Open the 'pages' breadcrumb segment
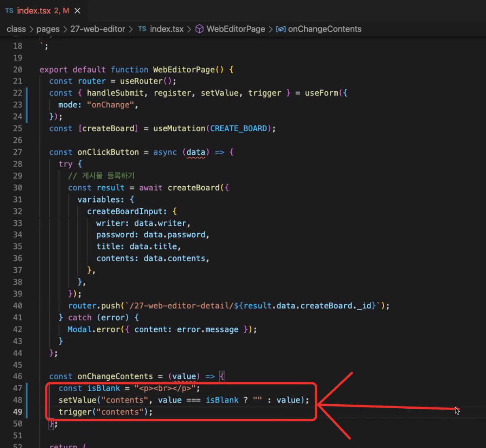The image size is (486, 448). pyautogui.click(x=48, y=29)
